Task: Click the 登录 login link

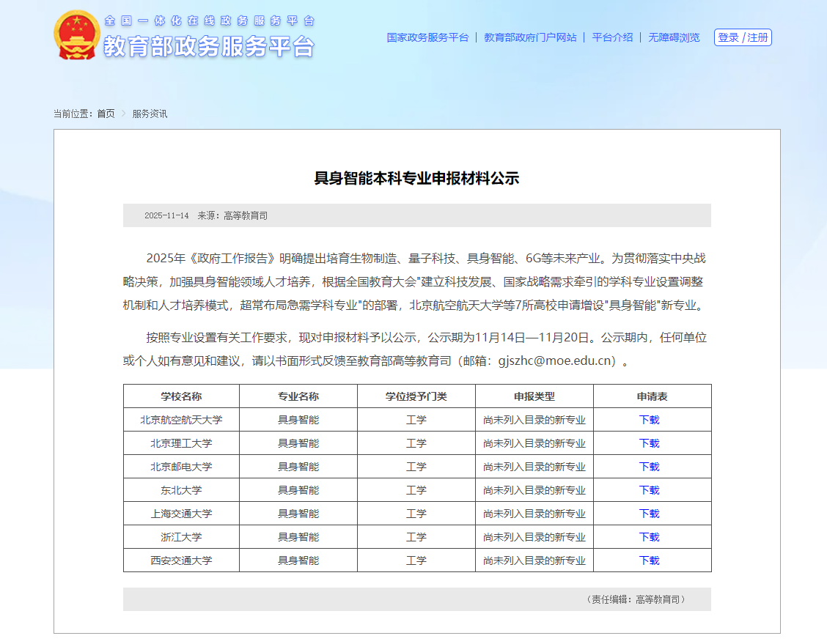Action: pos(728,37)
